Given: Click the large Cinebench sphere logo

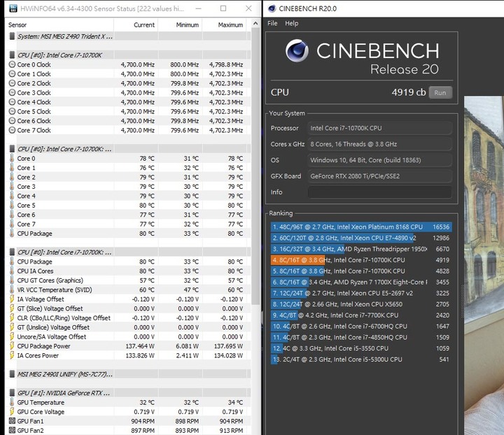Looking at the screenshot, I should pos(297,50).
